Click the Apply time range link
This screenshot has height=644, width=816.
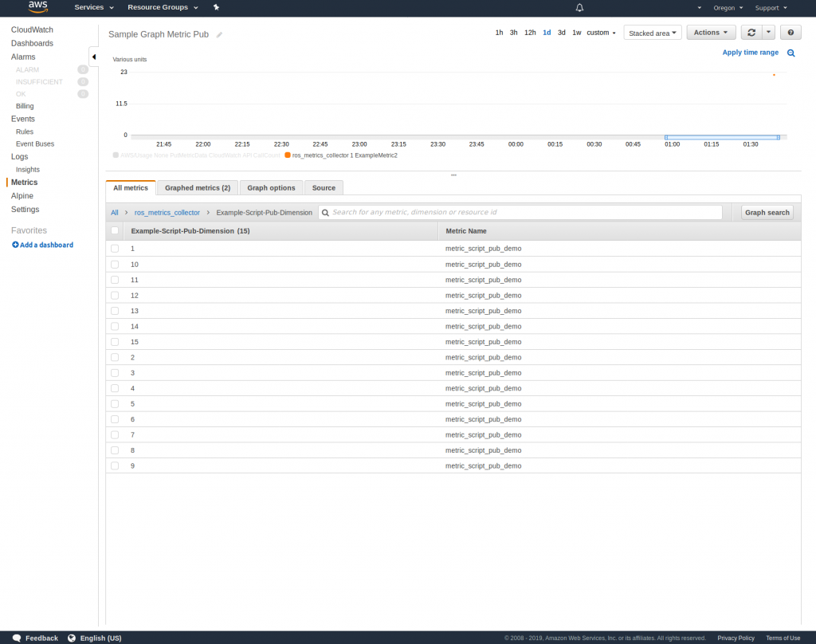click(750, 52)
